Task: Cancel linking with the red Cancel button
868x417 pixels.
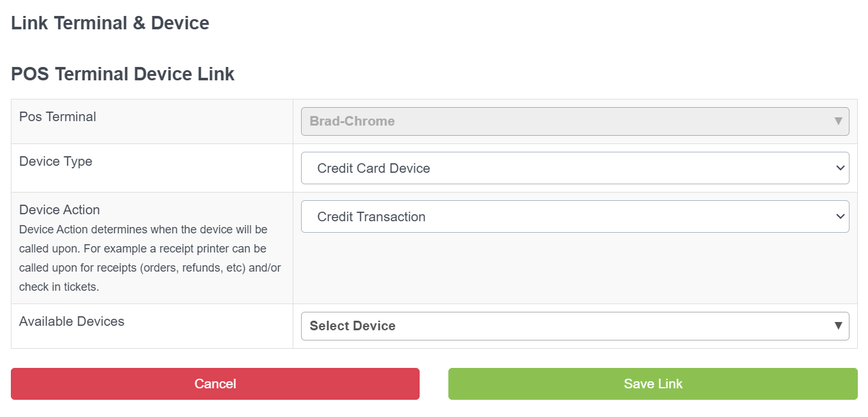Action: 215,384
